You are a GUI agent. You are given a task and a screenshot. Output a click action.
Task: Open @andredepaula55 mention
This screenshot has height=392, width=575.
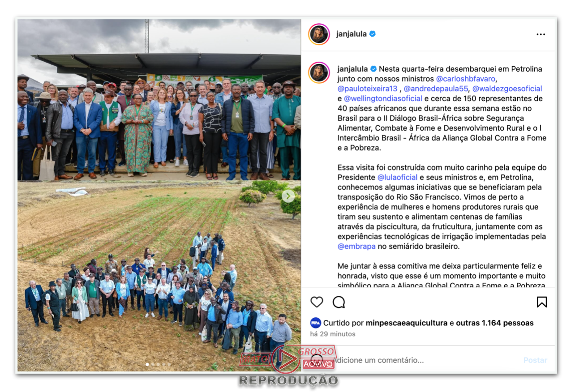pos(436,89)
